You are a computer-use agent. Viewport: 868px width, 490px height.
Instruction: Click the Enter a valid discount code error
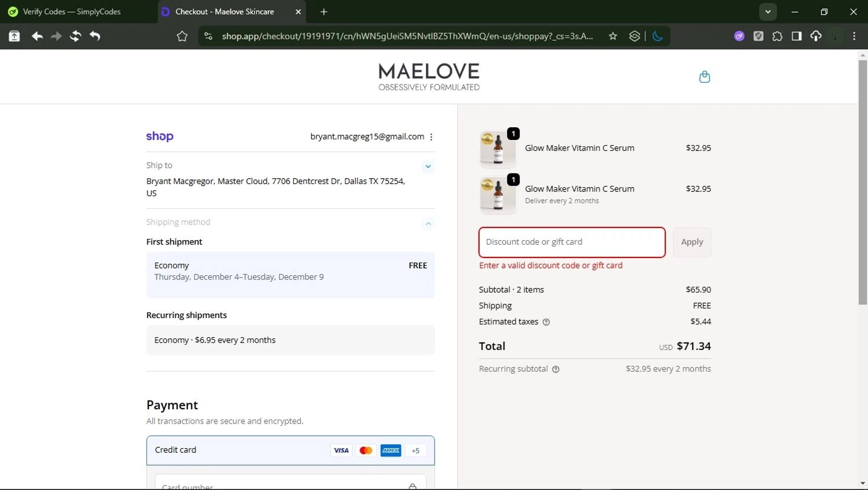coord(551,266)
